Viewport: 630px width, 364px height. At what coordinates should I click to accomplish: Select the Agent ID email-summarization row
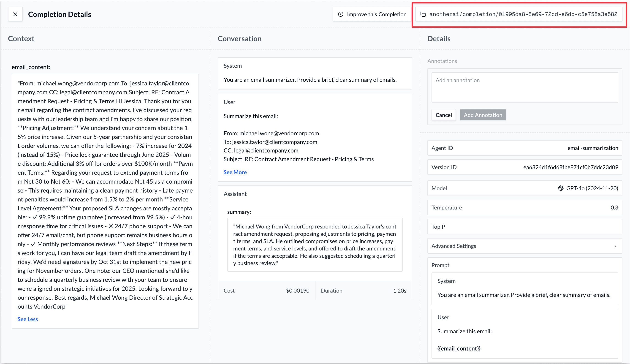(524, 148)
